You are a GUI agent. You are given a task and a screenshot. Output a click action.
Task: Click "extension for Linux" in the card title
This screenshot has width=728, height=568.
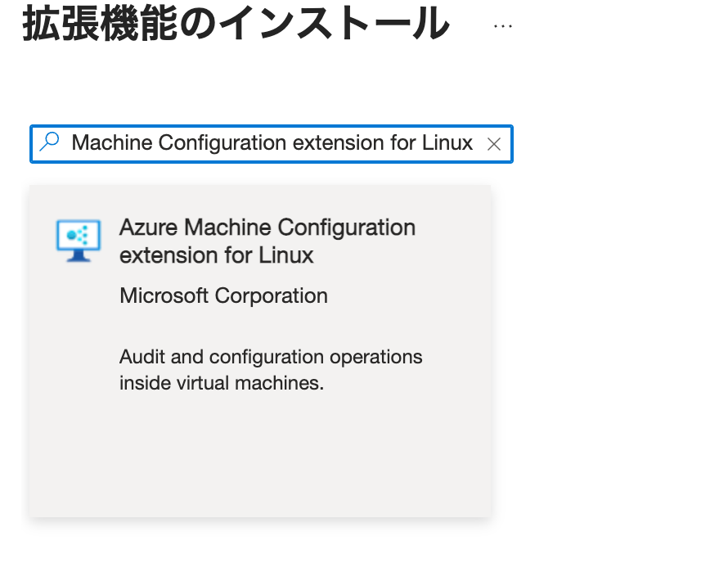point(217,255)
